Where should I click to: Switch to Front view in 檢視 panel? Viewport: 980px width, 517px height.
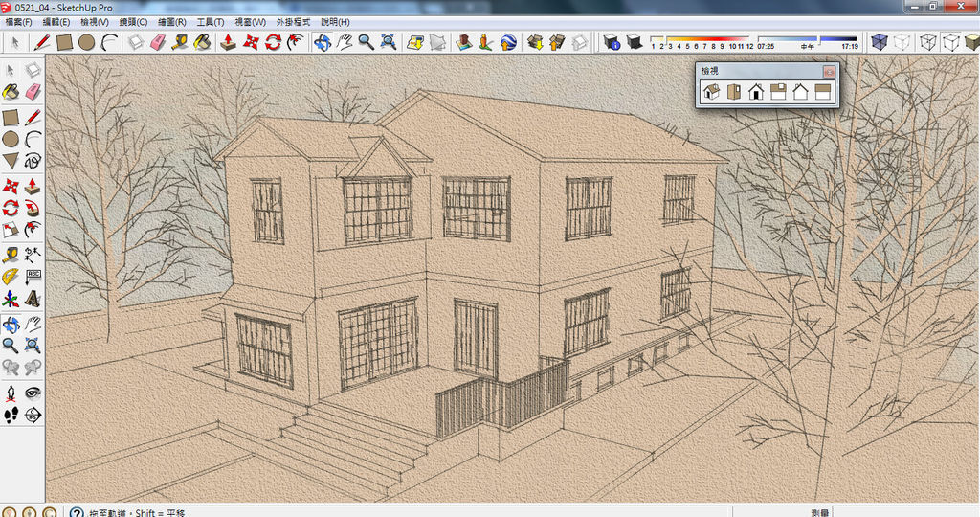pyautogui.click(x=756, y=93)
